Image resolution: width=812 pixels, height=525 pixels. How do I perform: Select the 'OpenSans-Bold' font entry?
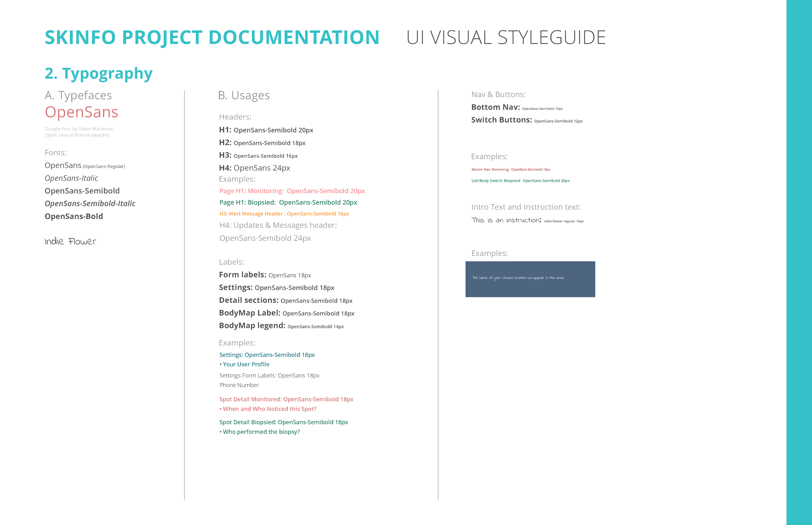click(x=74, y=217)
